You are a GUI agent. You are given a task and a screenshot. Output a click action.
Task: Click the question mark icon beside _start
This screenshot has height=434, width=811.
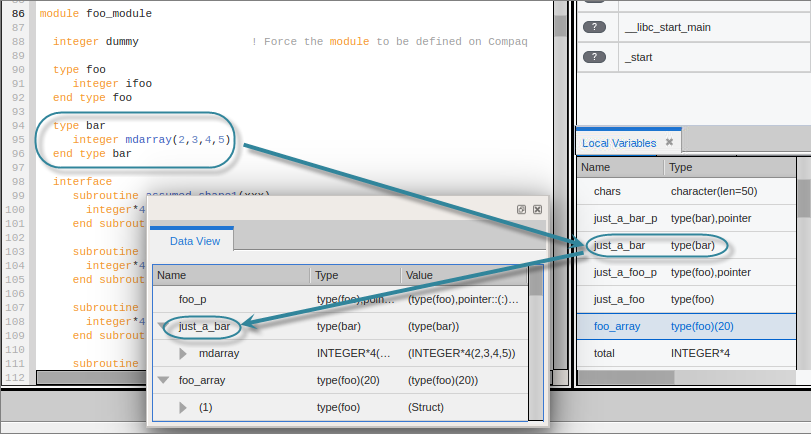[594, 58]
